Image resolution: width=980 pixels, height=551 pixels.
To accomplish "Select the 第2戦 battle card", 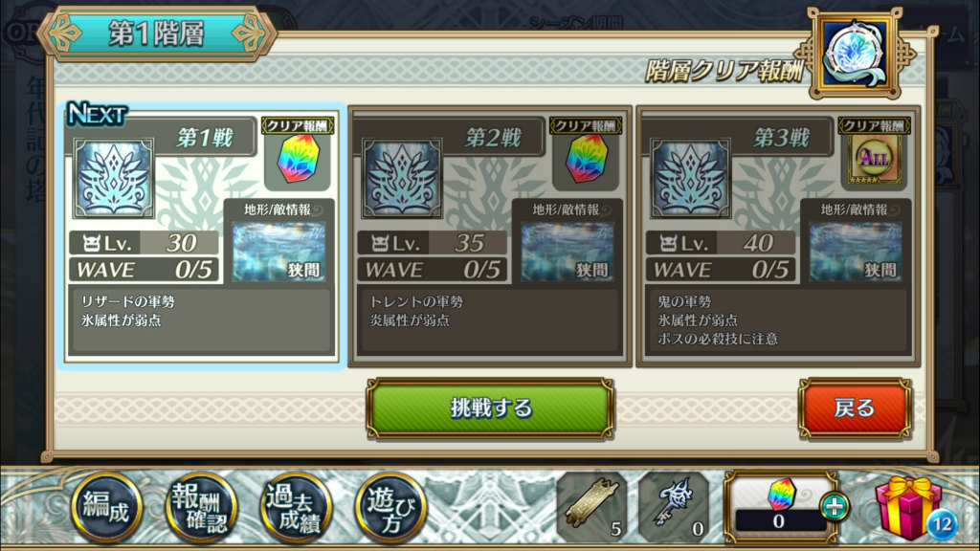I will pyautogui.click(x=490, y=235).
